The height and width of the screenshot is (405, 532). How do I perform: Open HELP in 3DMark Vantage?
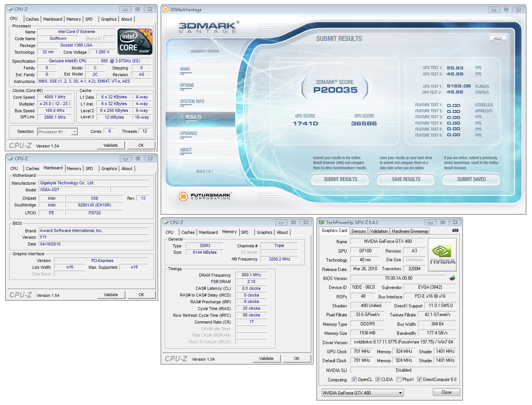pos(498,38)
